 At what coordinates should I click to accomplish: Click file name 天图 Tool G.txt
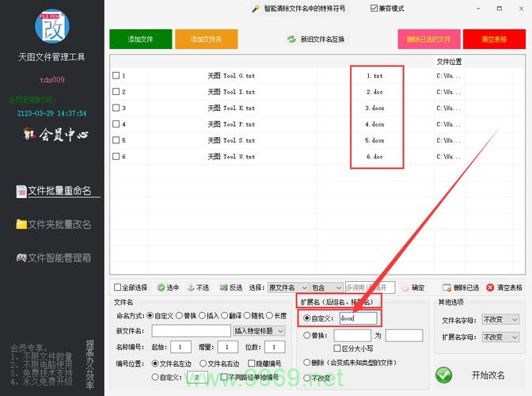(x=231, y=76)
